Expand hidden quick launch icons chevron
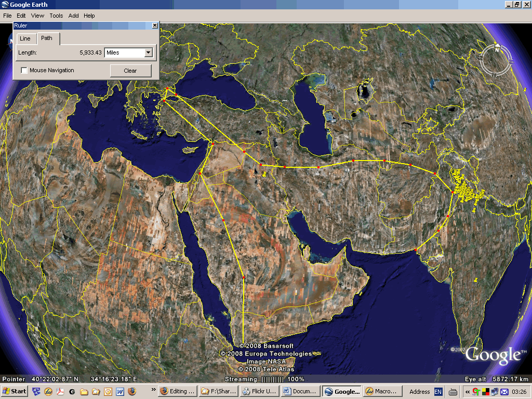Viewport: 532px width, 399px height. (x=153, y=390)
